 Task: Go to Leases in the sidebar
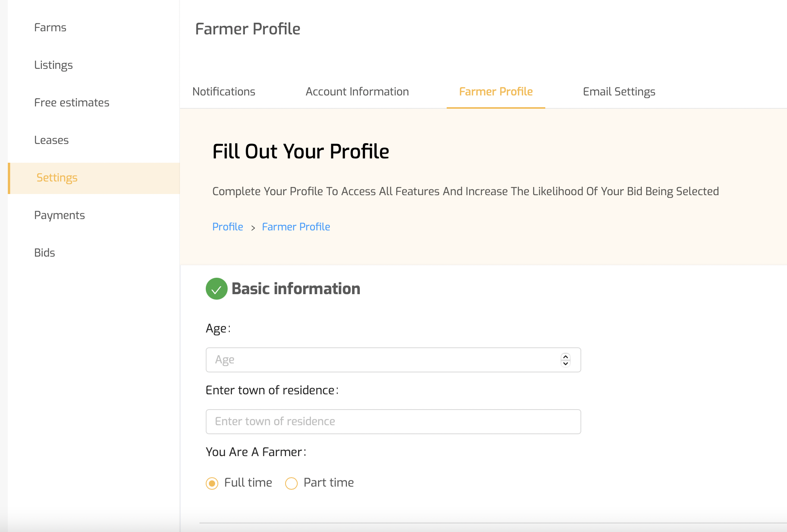pos(52,140)
